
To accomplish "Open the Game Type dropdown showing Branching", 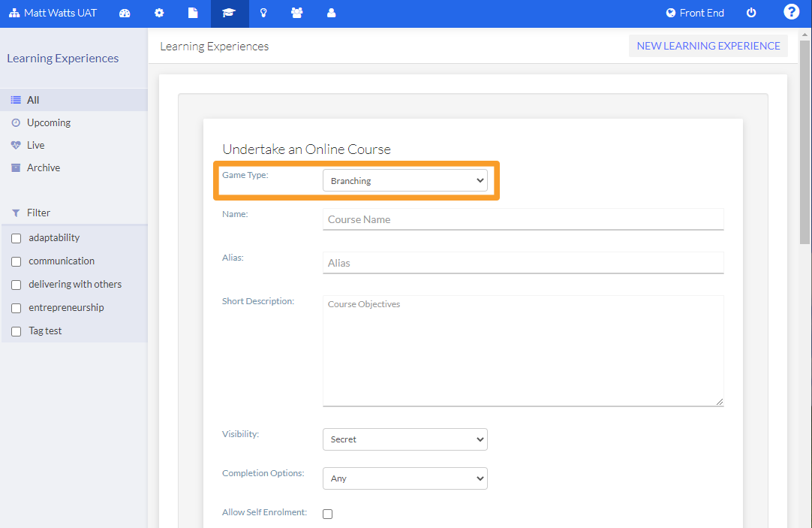I will click(x=404, y=180).
